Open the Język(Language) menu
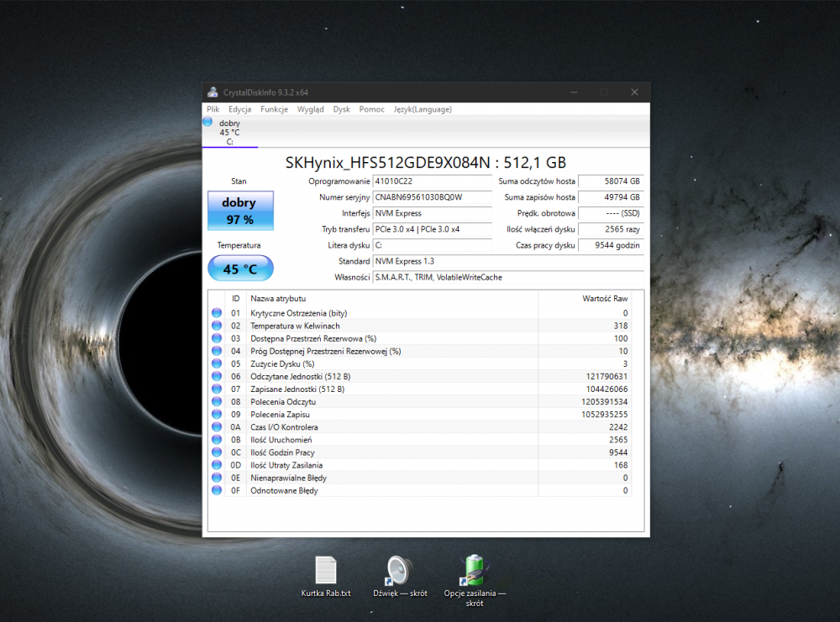The width and height of the screenshot is (840, 622). point(423,109)
